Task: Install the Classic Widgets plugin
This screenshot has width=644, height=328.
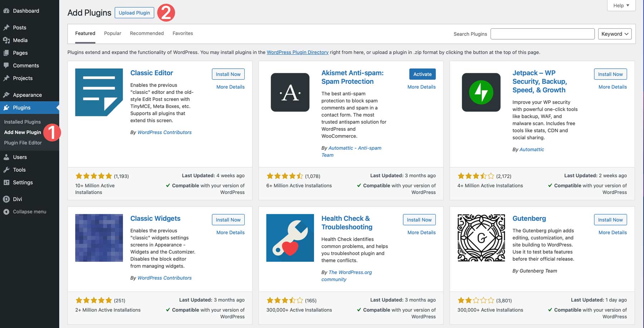Action: click(x=228, y=220)
